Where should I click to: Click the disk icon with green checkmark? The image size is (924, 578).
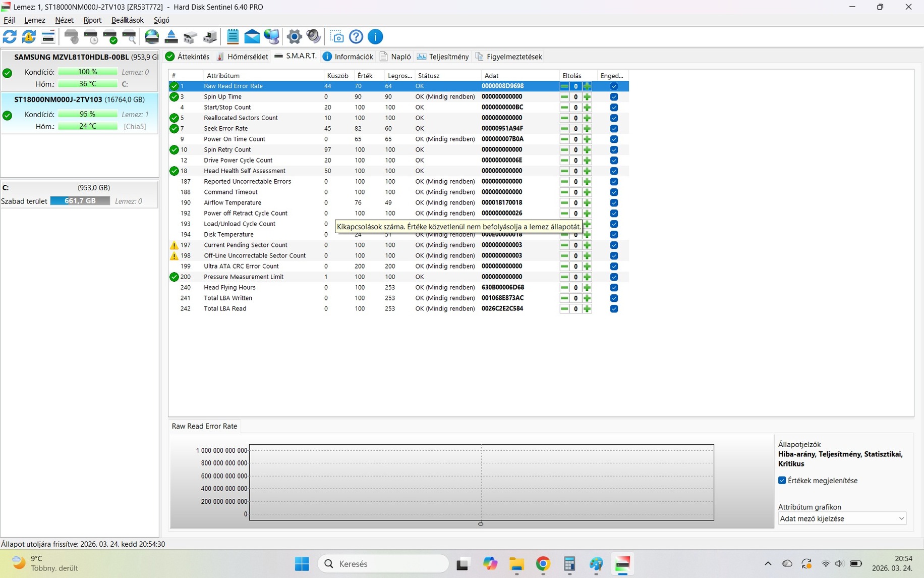(110, 37)
